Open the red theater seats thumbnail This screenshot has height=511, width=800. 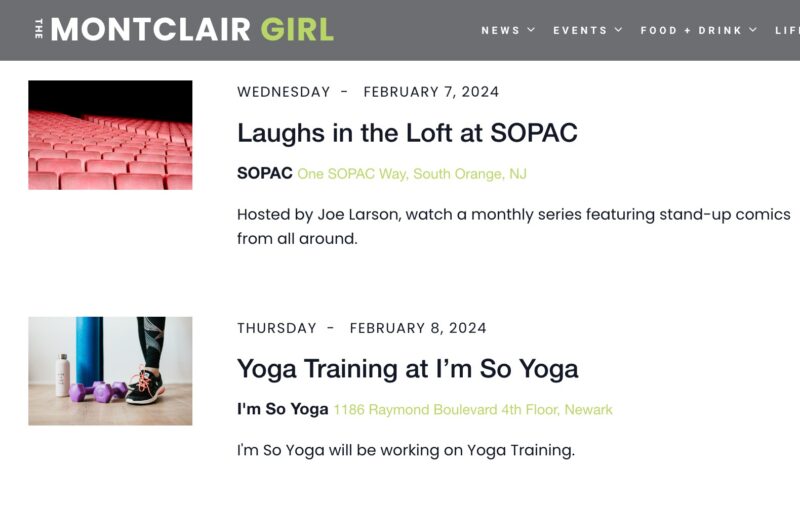110,135
